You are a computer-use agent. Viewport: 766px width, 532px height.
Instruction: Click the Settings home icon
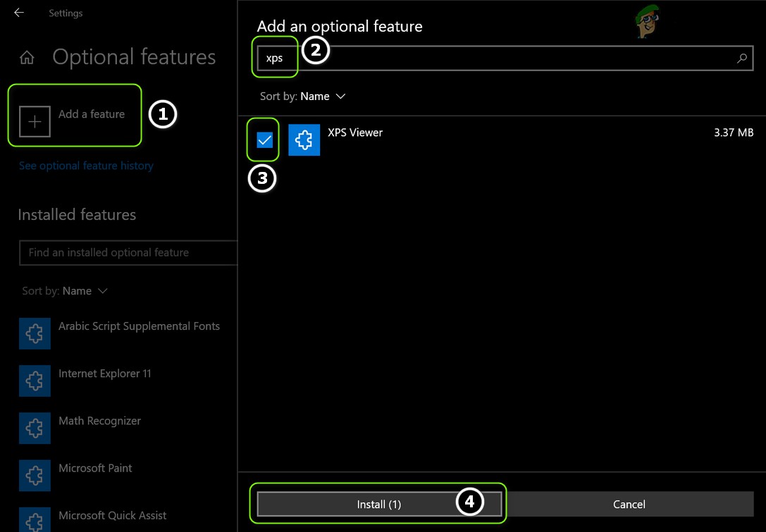(26, 58)
